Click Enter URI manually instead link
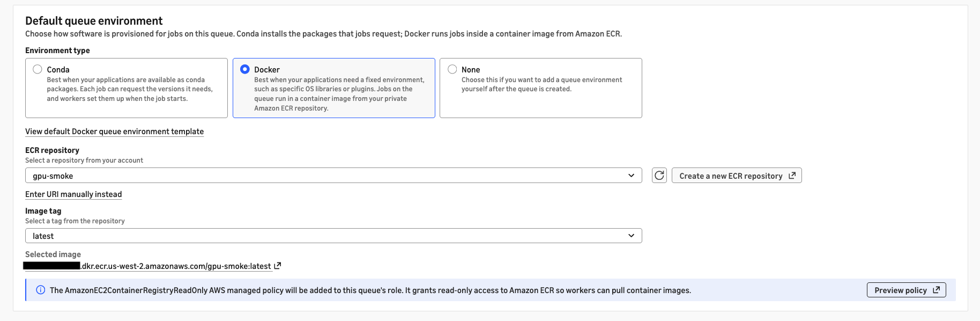The width and height of the screenshot is (980, 321). 73,194
